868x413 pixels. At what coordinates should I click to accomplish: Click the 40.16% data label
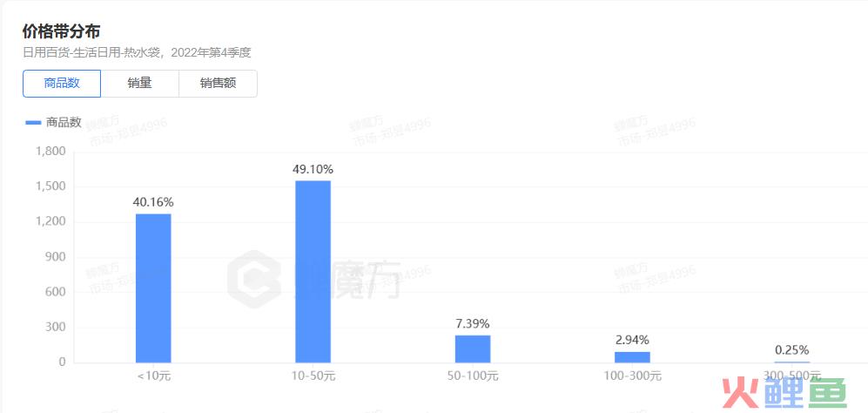pos(153,202)
